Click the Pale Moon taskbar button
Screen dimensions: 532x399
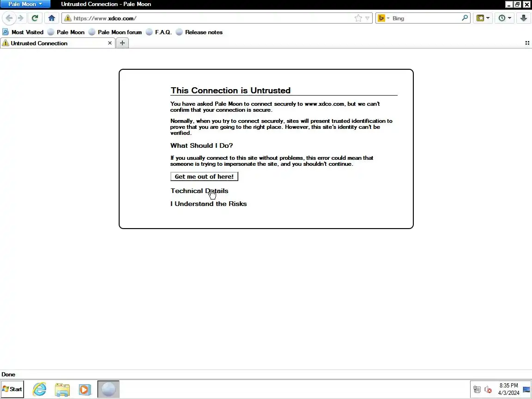(108, 389)
